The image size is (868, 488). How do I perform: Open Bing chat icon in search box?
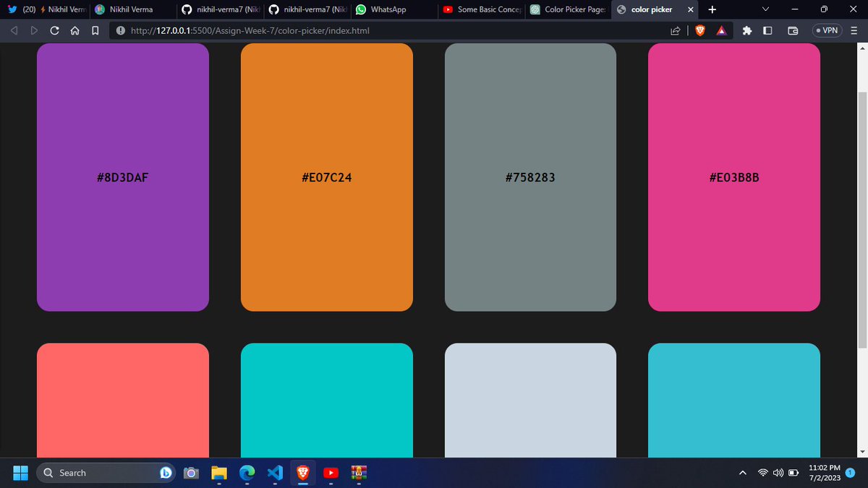(166, 473)
